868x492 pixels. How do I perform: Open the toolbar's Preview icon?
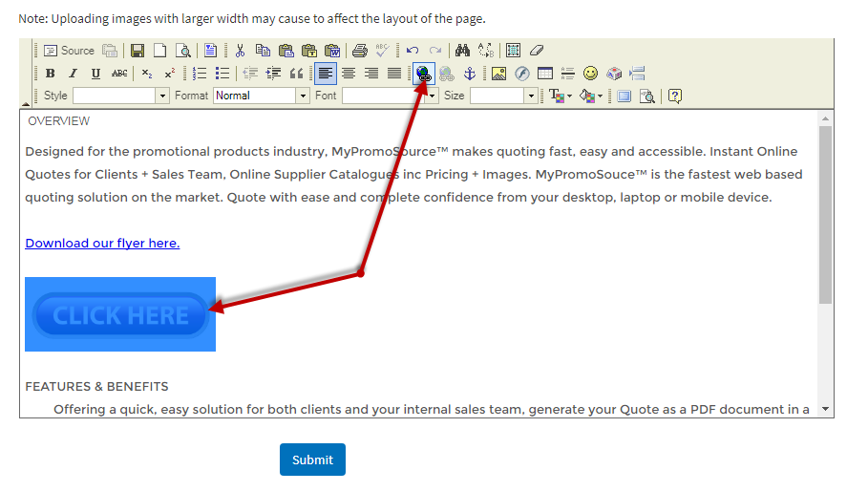coord(183,51)
